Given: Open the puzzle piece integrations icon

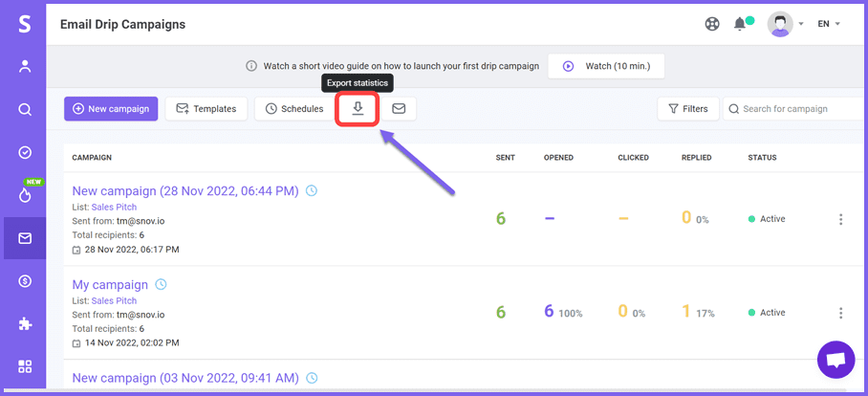Looking at the screenshot, I should (24, 324).
